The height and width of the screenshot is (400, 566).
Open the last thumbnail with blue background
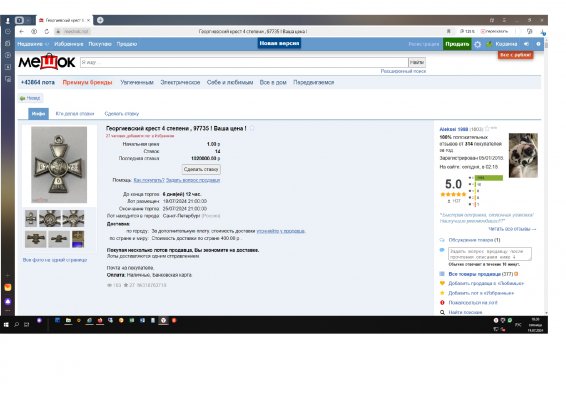pyautogui.click(x=78, y=239)
